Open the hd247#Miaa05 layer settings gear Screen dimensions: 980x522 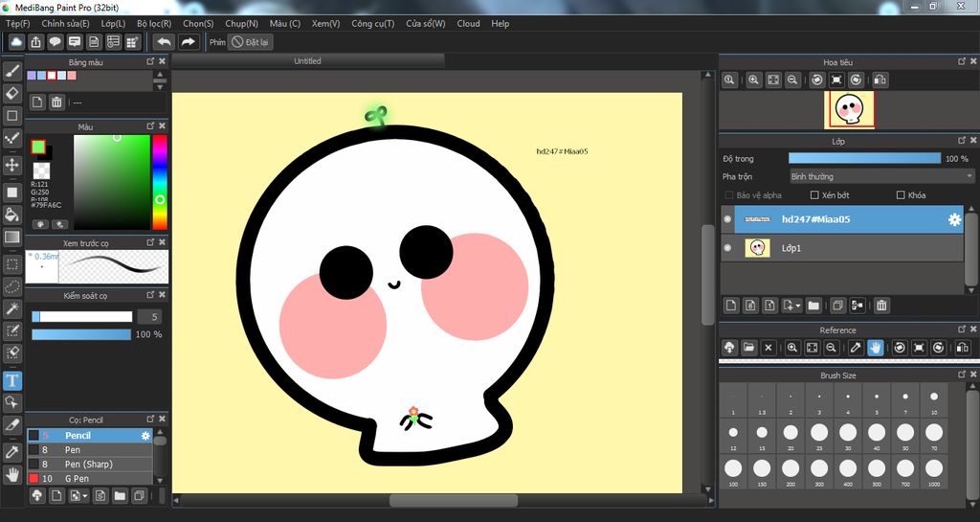tap(954, 219)
